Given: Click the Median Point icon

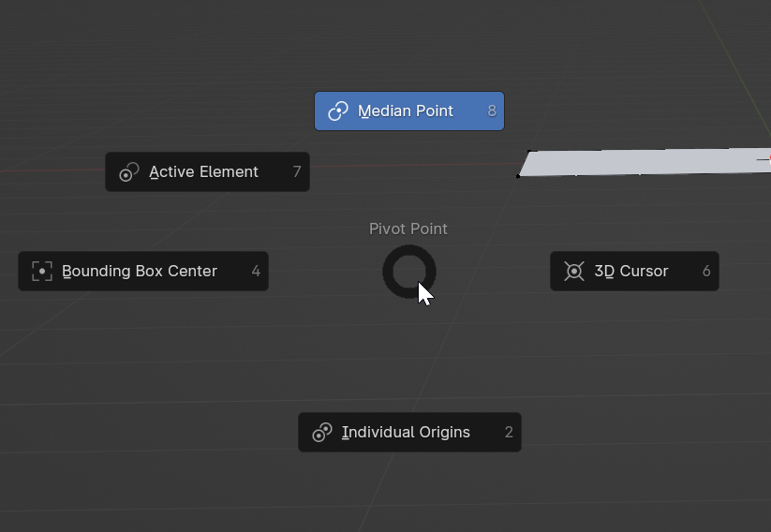Looking at the screenshot, I should (x=338, y=111).
